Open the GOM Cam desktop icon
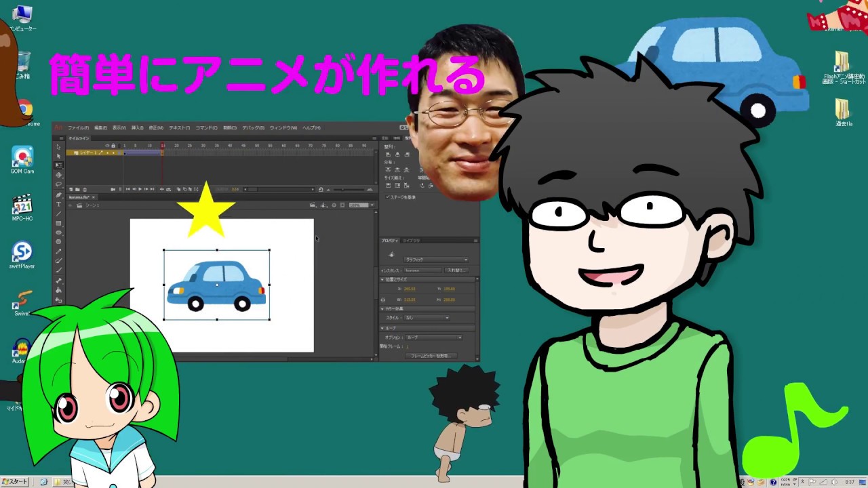 [x=22, y=160]
